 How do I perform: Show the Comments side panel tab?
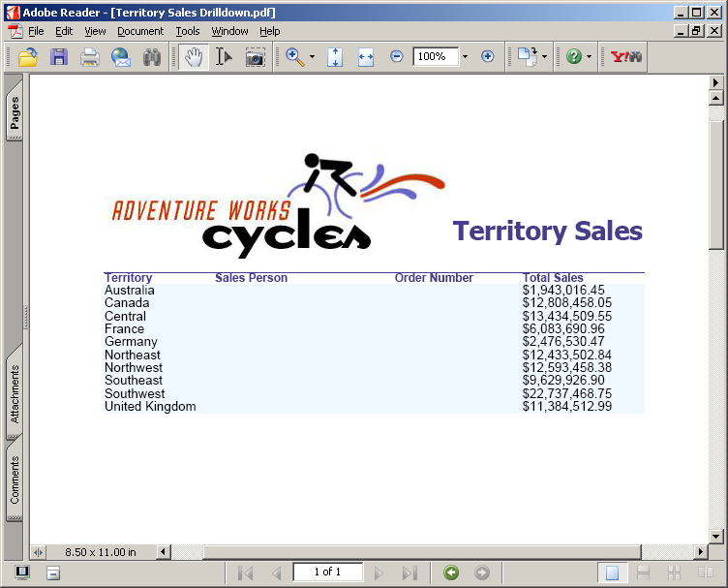click(15, 480)
